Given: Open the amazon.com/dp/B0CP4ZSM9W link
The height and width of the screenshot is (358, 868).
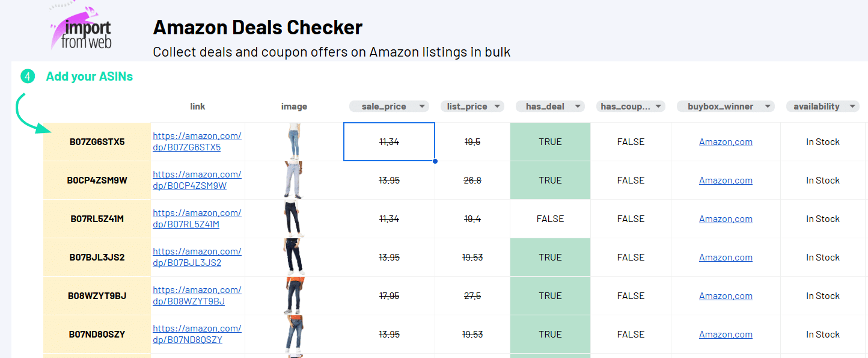Looking at the screenshot, I should [x=197, y=180].
